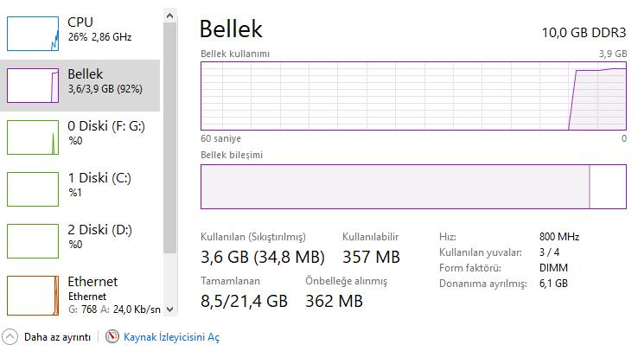Click the Resource Monitor icon at the bottom

(x=112, y=337)
